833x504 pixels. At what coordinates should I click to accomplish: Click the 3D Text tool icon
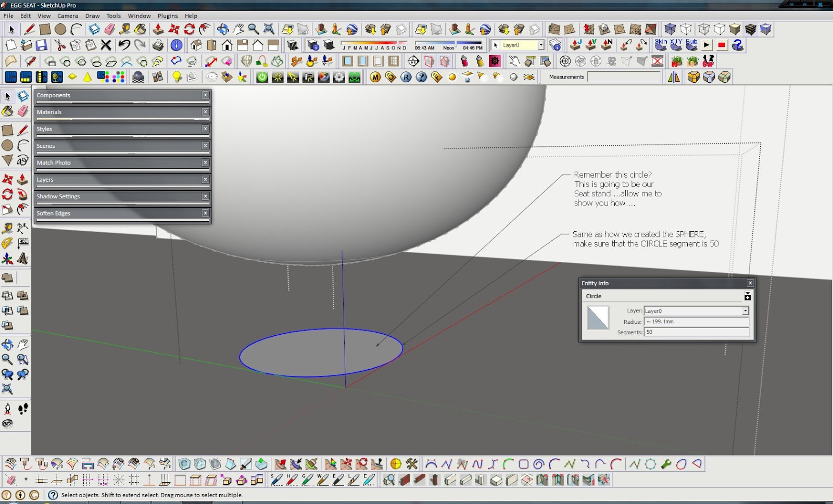click(22, 258)
